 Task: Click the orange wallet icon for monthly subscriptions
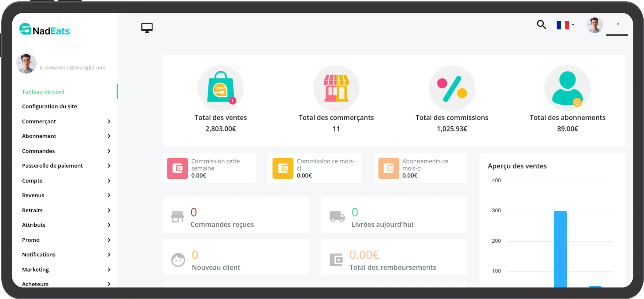388,168
